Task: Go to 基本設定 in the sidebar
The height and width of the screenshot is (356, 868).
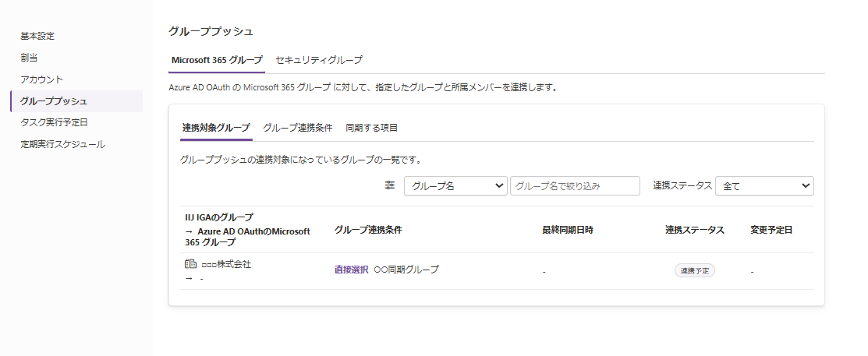Action: (x=37, y=36)
